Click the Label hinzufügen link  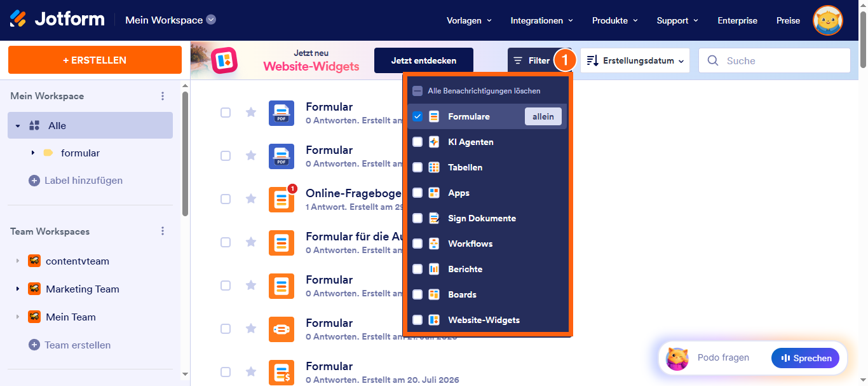click(83, 181)
